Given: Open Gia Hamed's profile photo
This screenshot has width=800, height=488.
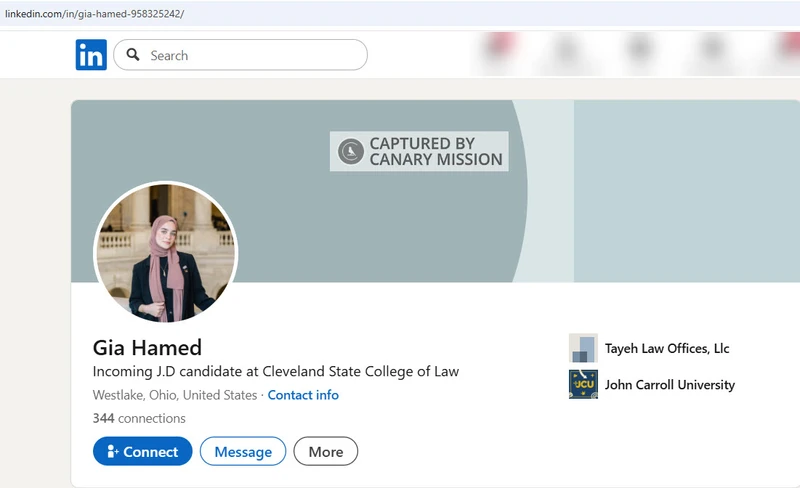Looking at the screenshot, I should (166, 252).
